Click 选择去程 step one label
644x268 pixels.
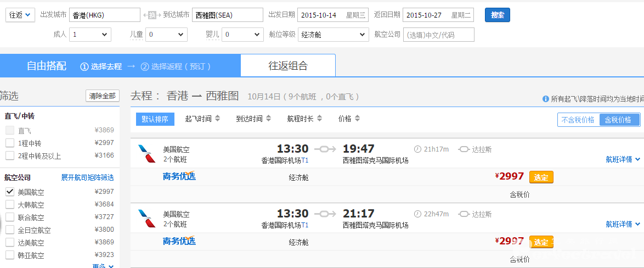pyautogui.click(x=101, y=66)
